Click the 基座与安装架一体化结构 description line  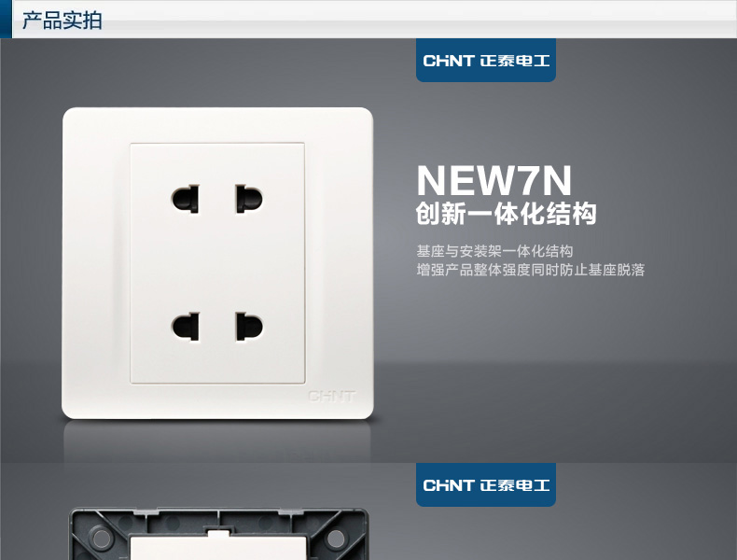[x=494, y=251]
